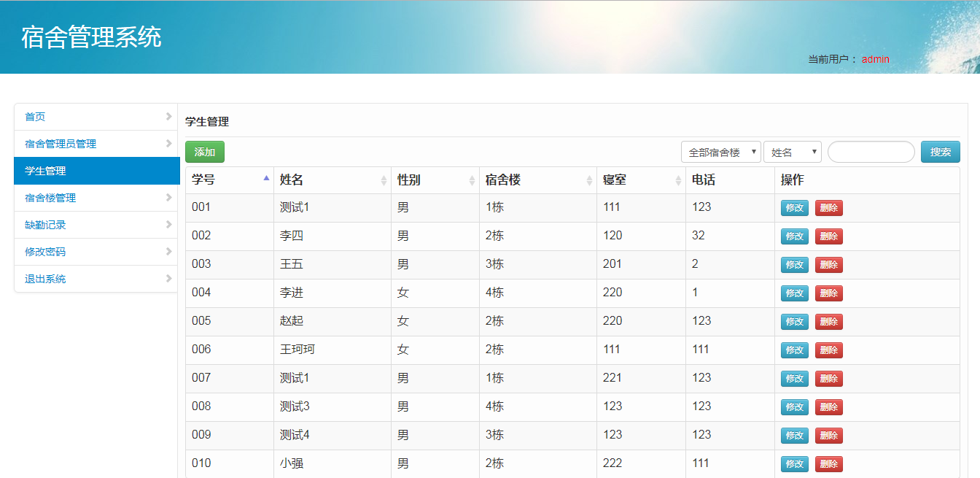Click chevron arrow beside 首页 menu
This screenshot has width=980, height=478.
click(x=168, y=117)
